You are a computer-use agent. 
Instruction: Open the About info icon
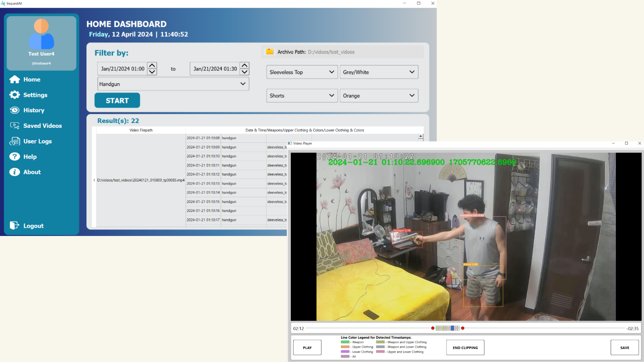(15, 172)
